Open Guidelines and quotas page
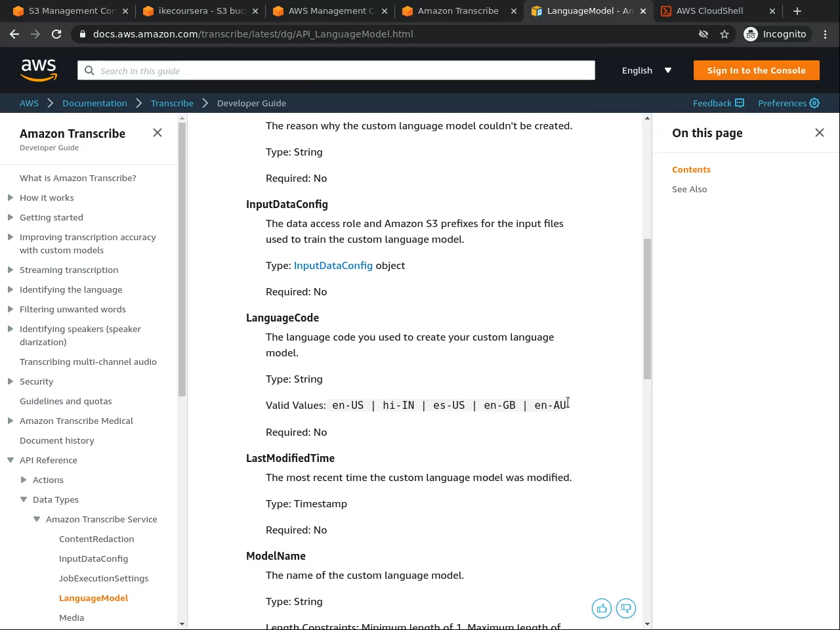840x630 pixels. tap(66, 401)
